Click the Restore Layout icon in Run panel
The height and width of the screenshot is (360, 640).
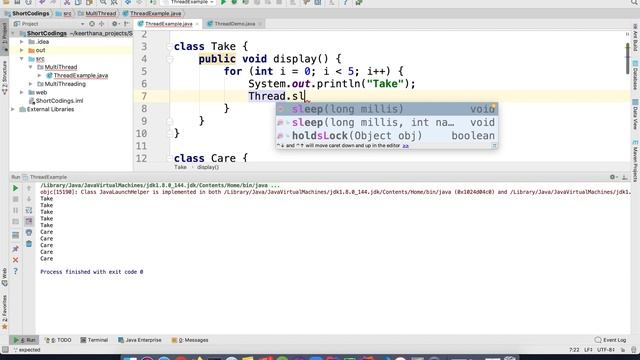[16, 236]
